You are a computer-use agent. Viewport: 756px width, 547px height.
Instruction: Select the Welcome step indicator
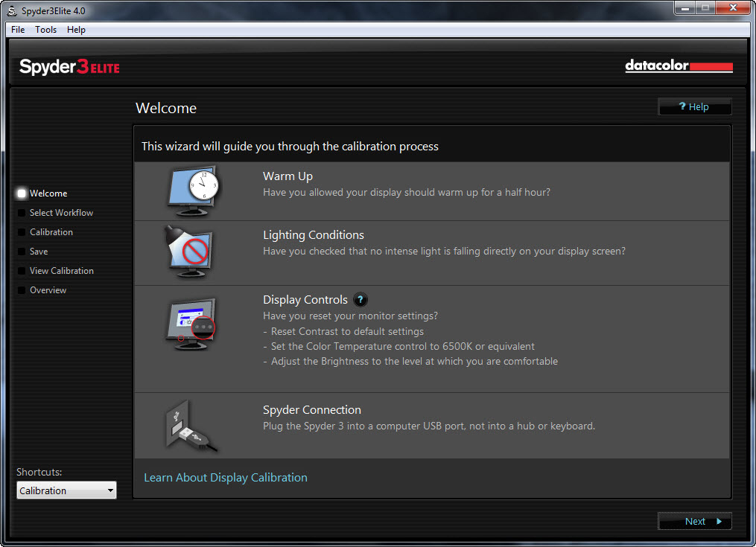tap(22, 193)
